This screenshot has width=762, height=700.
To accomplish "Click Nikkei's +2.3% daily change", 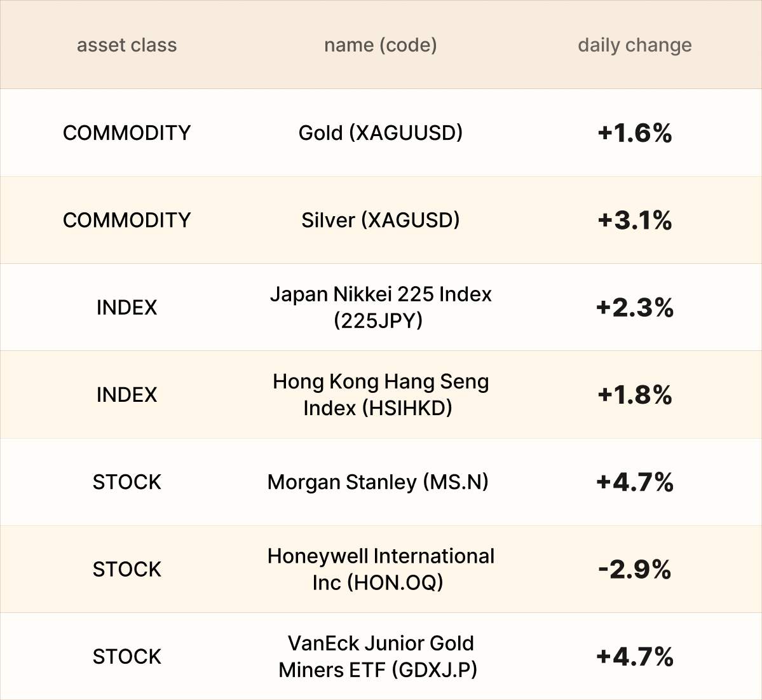I will tap(634, 308).
